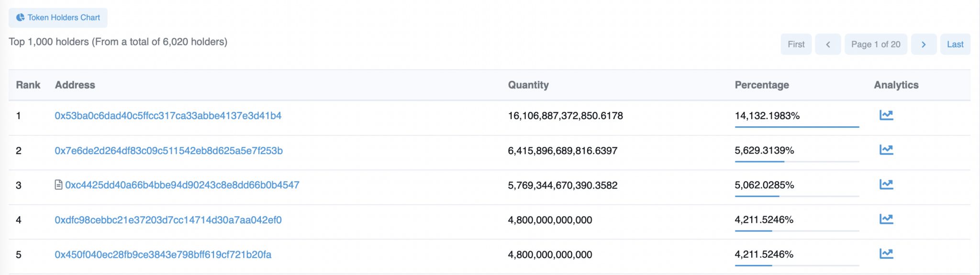The image size is (980, 275).
Task: Open analytics chart icon for rank 1 holder
Action: (x=886, y=115)
